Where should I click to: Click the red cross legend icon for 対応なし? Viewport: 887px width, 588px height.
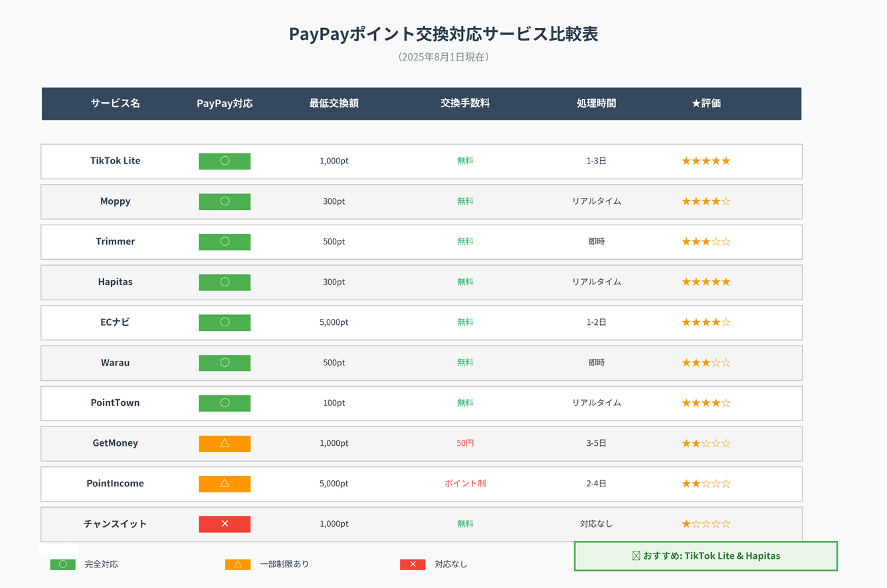pyautogui.click(x=413, y=565)
